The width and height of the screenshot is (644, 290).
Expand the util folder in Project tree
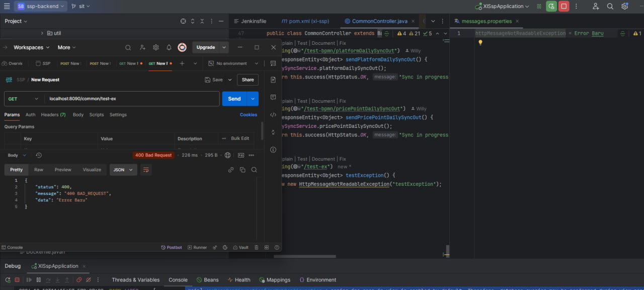(x=42, y=33)
